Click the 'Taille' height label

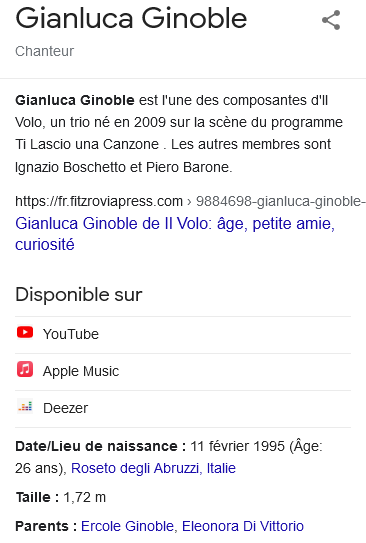[x=37, y=497]
